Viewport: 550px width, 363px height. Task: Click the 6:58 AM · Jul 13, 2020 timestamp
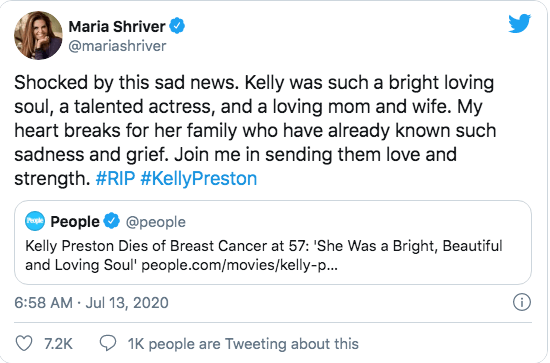tap(92, 303)
